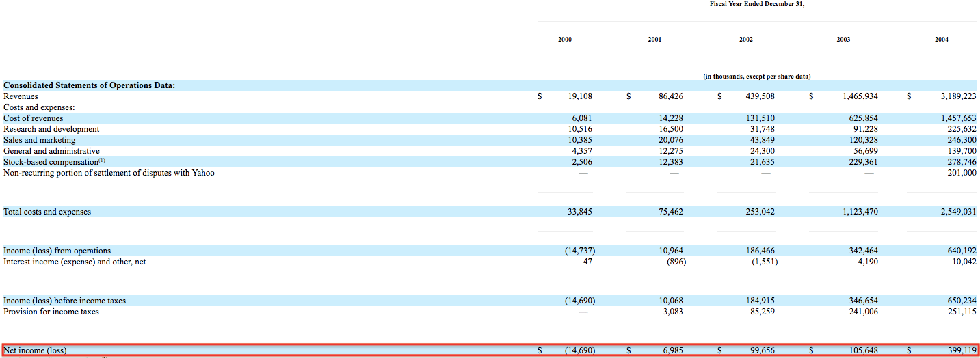Click the Stock-based compensation footnote (1) superscript
The width and height of the screenshot is (980, 358).
tap(102, 161)
